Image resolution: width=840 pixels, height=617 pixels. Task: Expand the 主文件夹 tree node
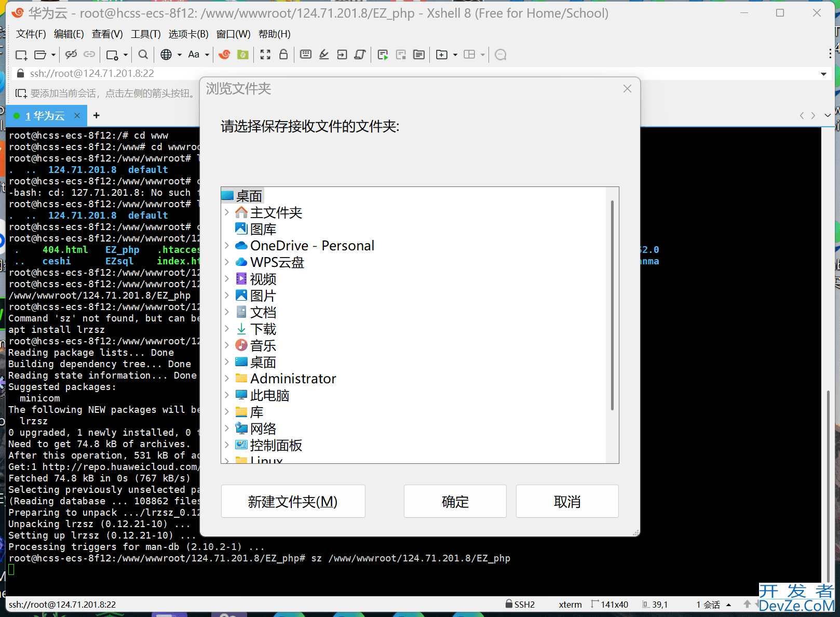coord(227,212)
